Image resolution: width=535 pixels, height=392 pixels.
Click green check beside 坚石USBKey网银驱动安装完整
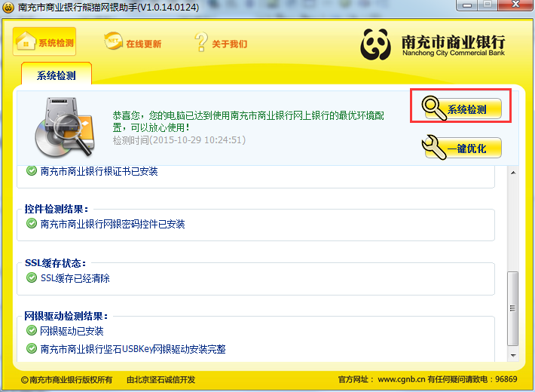point(32,348)
